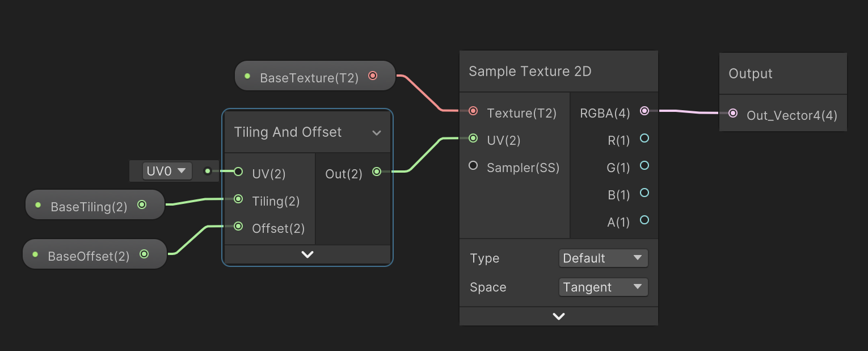Viewport: 868px width, 351px height.
Task: Open the Space dropdown set to Tangent
Action: (603, 287)
